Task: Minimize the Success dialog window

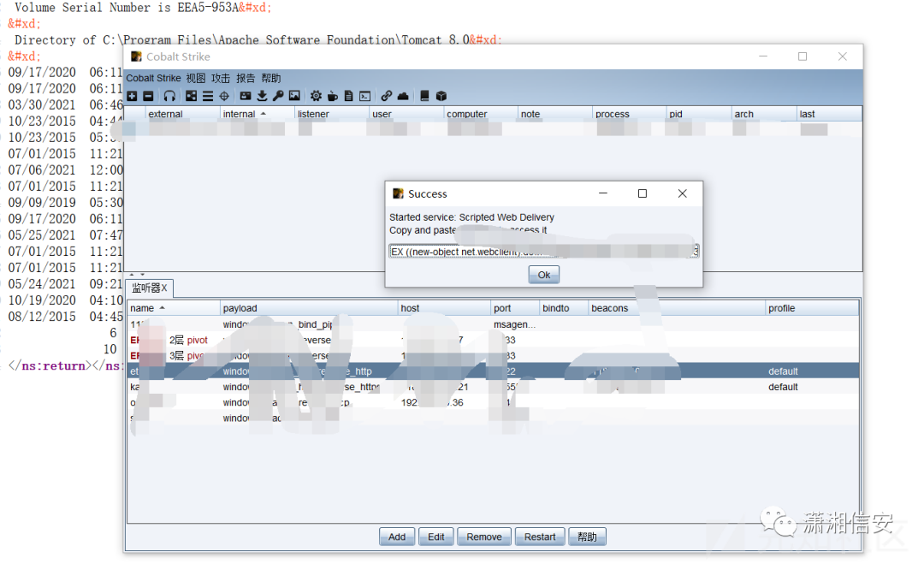Action: (x=603, y=193)
